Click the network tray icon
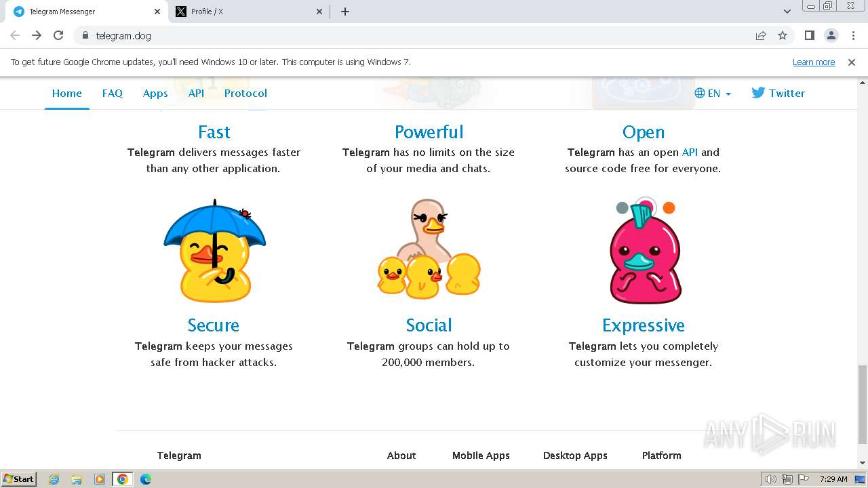This screenshot has height=488, width=868. click(x=787, y=479)
